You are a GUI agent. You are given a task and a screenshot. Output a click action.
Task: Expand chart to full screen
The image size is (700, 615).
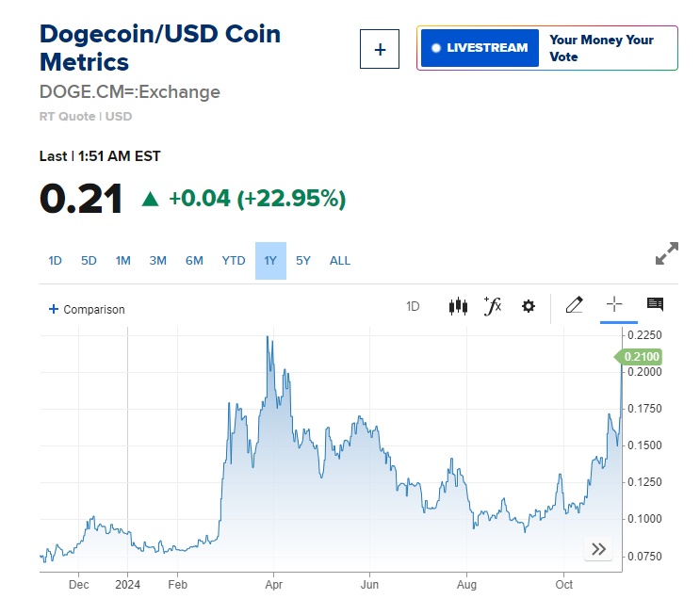click(666, 254)
